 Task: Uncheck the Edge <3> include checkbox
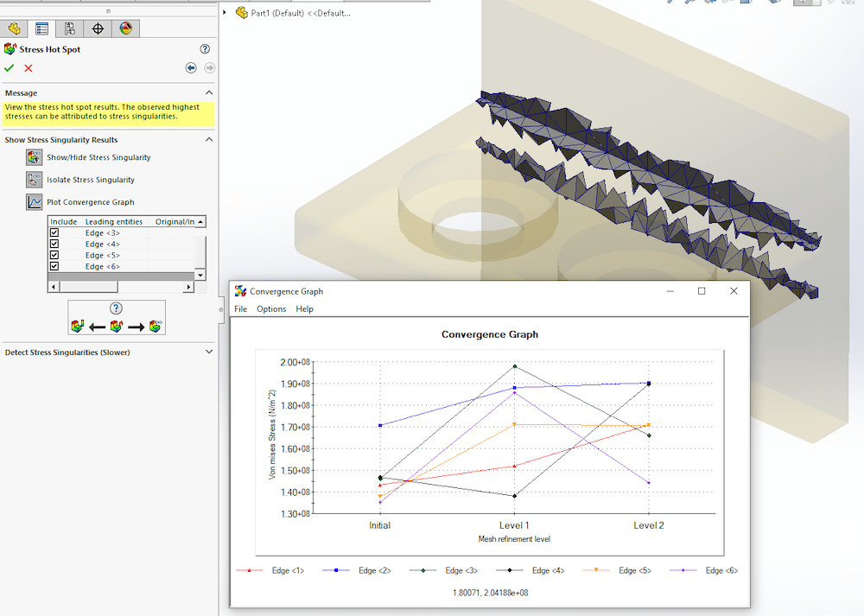(54, 233)
